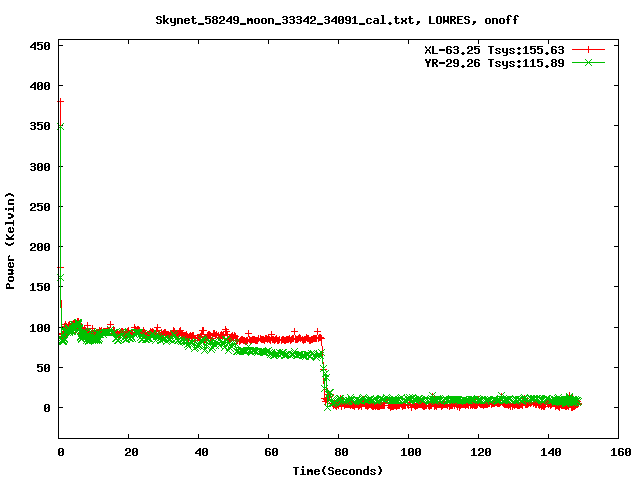Select legend entry YR-29.26 Tsys:115.89
The image size is (640, 480).
coord(494,63)
